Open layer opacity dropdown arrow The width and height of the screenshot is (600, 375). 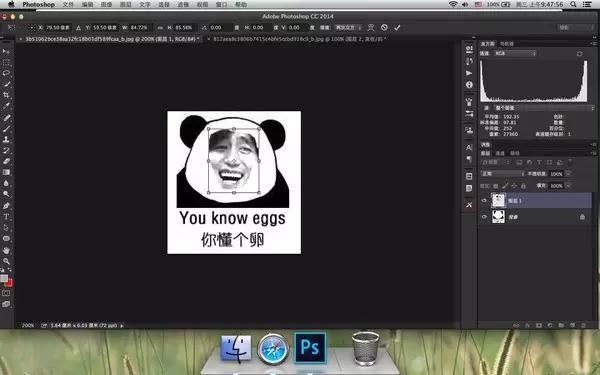coord(568,174)
